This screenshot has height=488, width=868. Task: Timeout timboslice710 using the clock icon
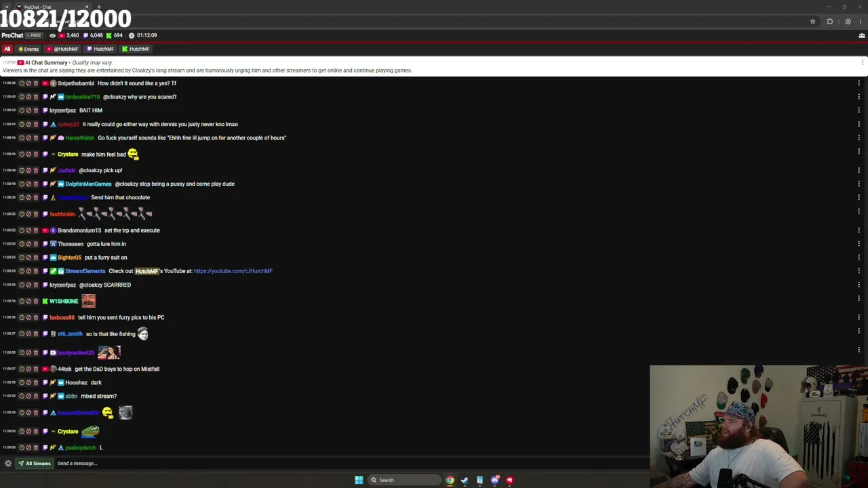[x=21, y=97]
